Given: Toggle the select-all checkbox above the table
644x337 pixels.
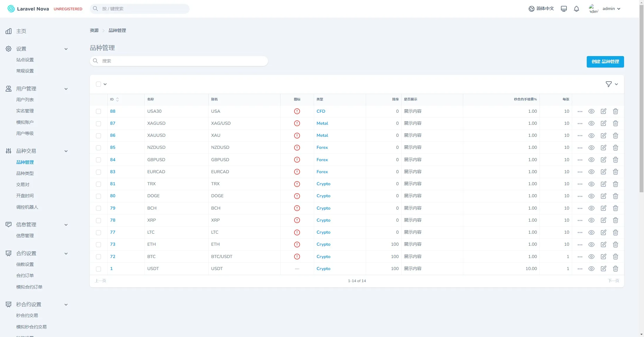Looking at the screenshot, I should [98, 84].
